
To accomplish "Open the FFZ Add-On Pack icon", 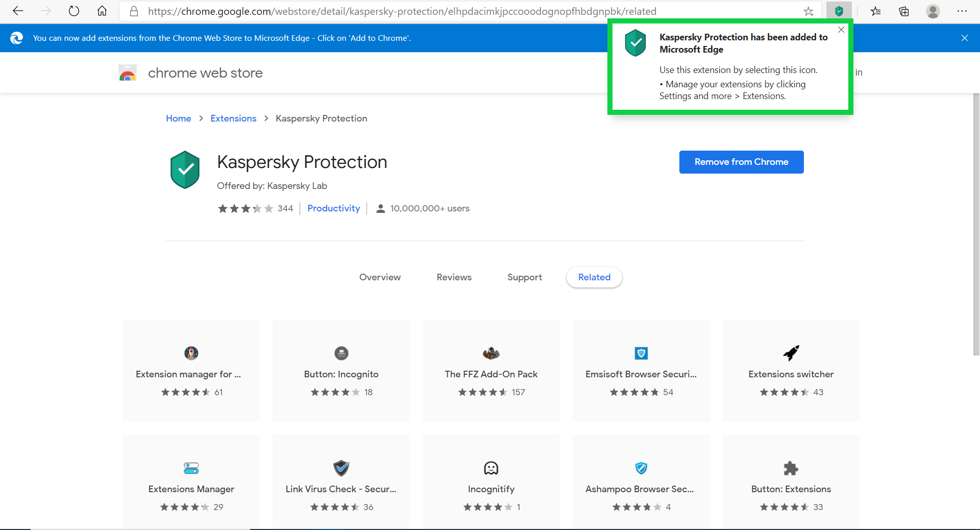I will coord(491,353).
